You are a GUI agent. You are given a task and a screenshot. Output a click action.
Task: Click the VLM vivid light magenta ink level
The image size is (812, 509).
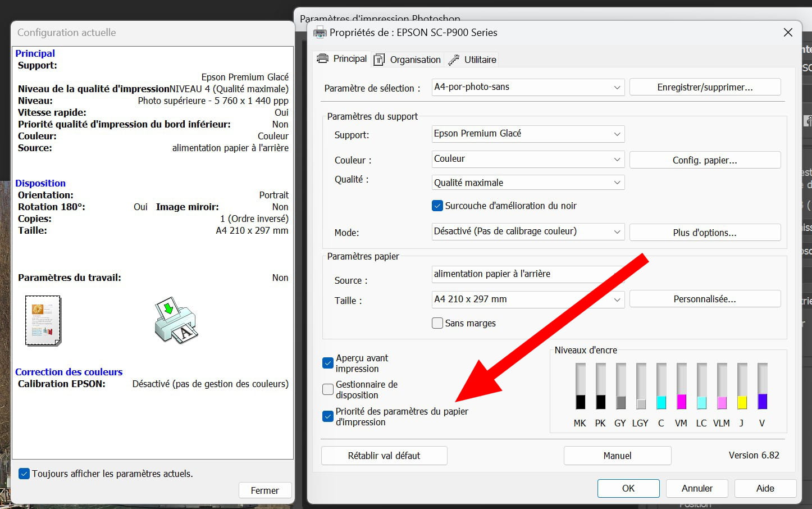722,386
